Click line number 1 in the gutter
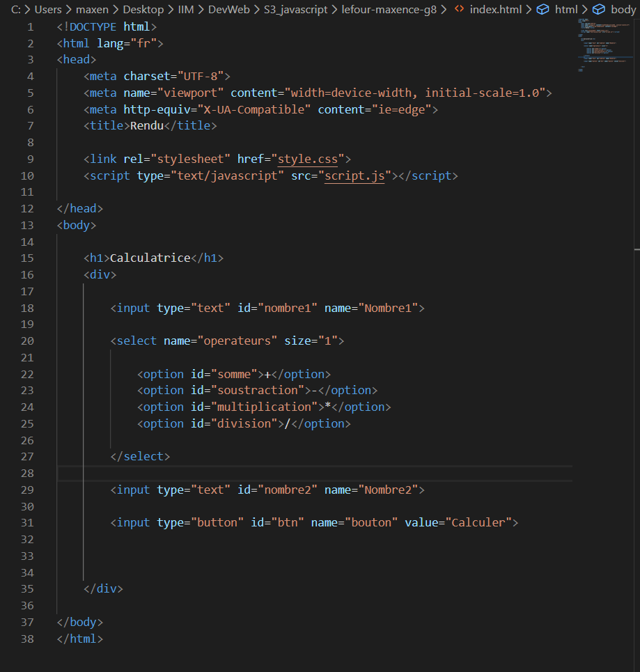This screenshot has width=640, height=672. click(30, 27)
